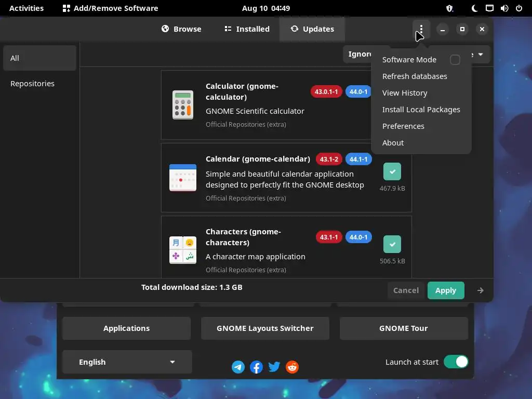Click the clipboard tray icon in top bar

(x=489, y=8)
